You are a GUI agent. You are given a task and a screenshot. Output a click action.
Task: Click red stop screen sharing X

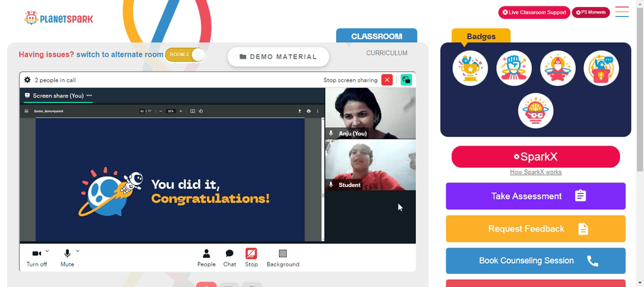click(387, 80)
